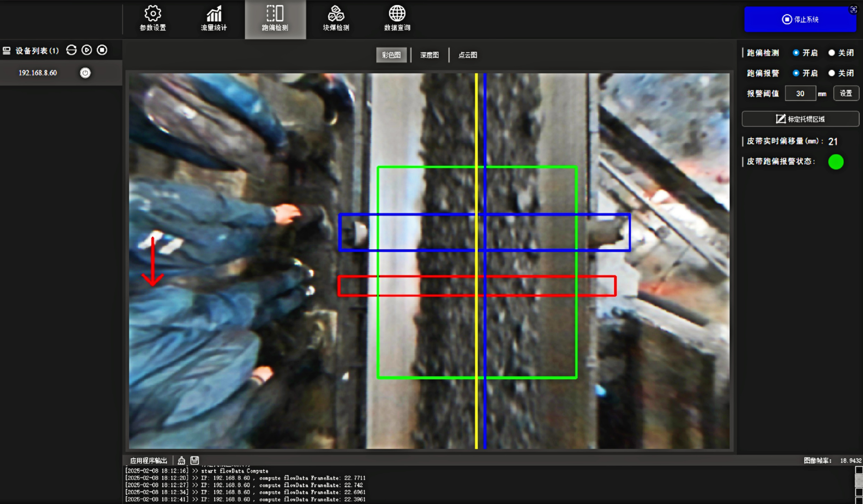The image size is (863, 504).
Task: Select 开启 for 跑偏报警
Action: coord(796,73)
